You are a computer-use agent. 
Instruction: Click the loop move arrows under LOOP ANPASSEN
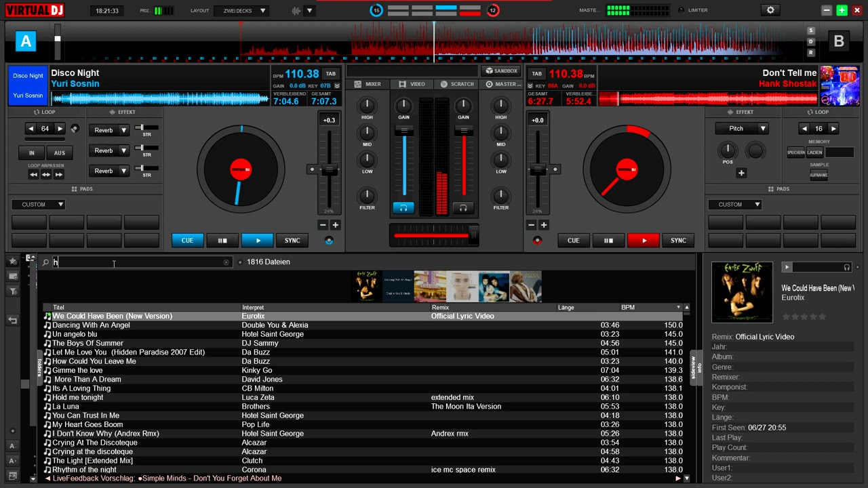pos(46,175)
